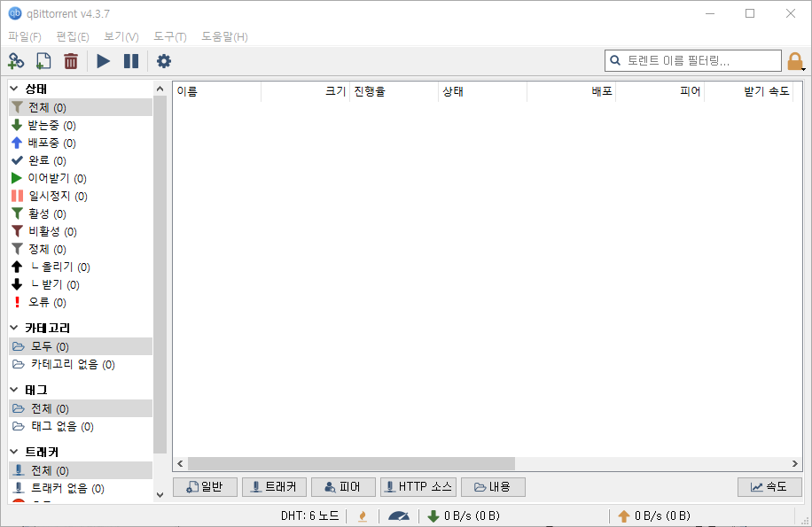Click the resume play icon in toolbar
The height and width of the screenshot is (527, 812).
(x=103, y=61)
